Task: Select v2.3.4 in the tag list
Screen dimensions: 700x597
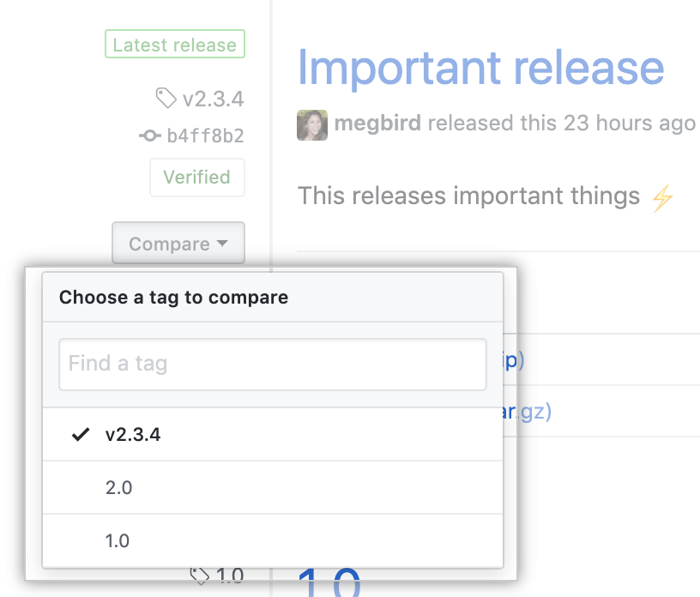Action: coord(133,435)
